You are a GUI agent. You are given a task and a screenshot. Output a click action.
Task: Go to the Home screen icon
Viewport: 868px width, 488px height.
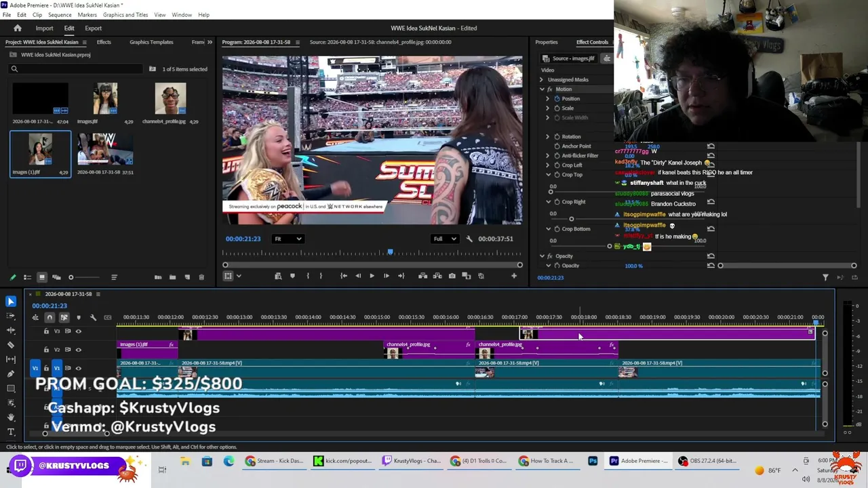(x=18, y=28)
